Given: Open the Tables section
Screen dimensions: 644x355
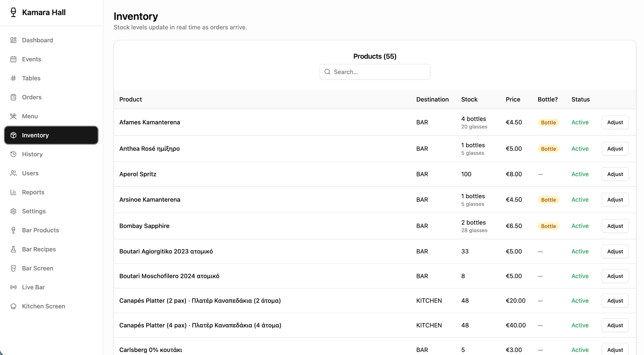Looking at the screenshot, I should [51, 78].
